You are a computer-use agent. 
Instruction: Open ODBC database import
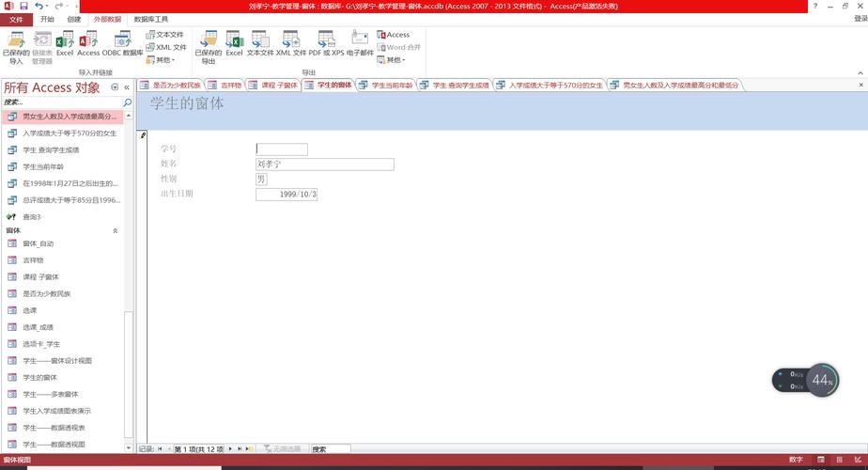(123, 43)
